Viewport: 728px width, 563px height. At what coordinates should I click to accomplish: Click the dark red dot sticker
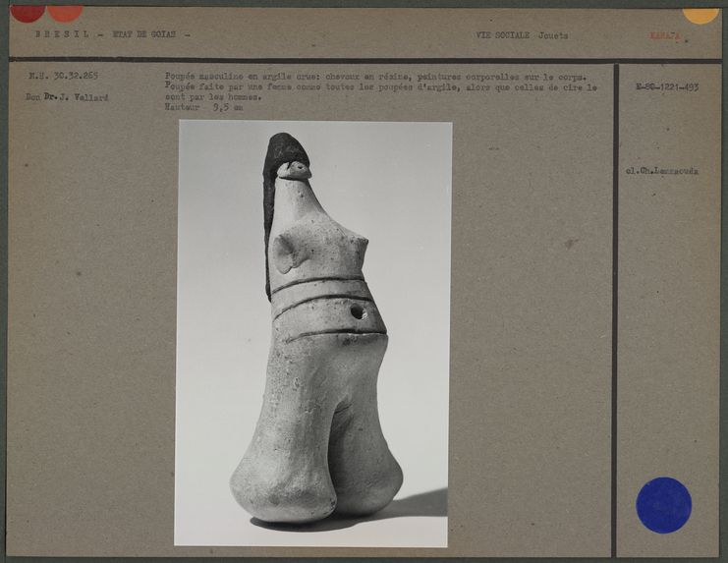tap(27, 12)
